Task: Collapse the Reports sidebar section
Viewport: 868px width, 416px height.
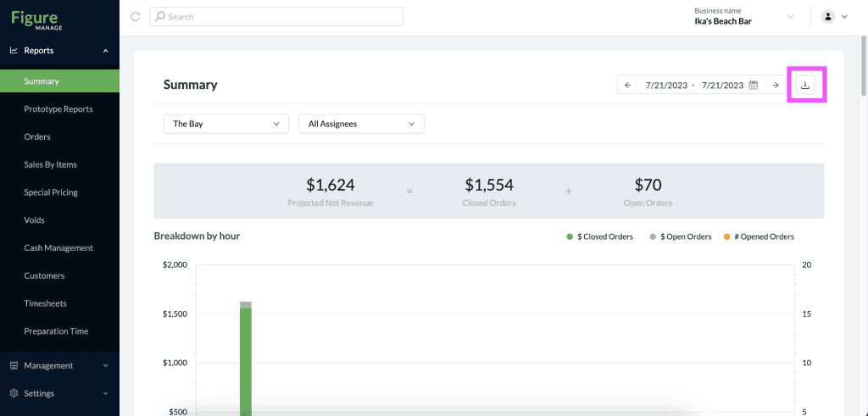Action: tap(60, 50)
